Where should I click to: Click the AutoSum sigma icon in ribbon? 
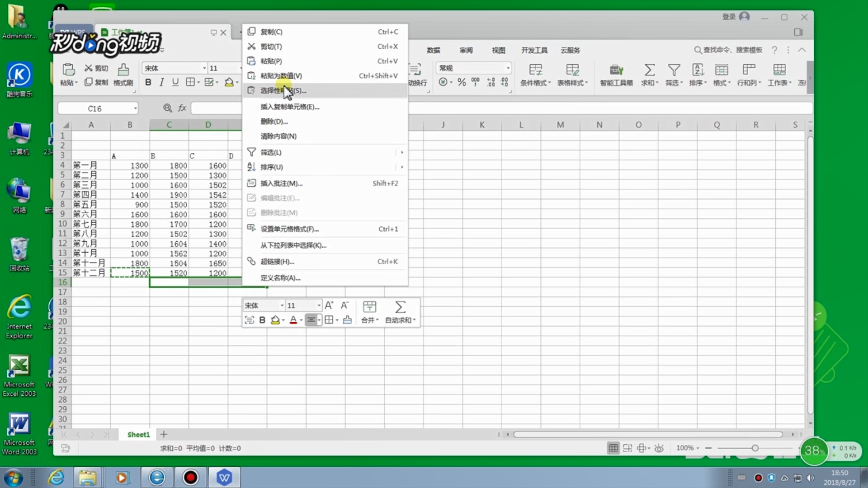(649, 70)
